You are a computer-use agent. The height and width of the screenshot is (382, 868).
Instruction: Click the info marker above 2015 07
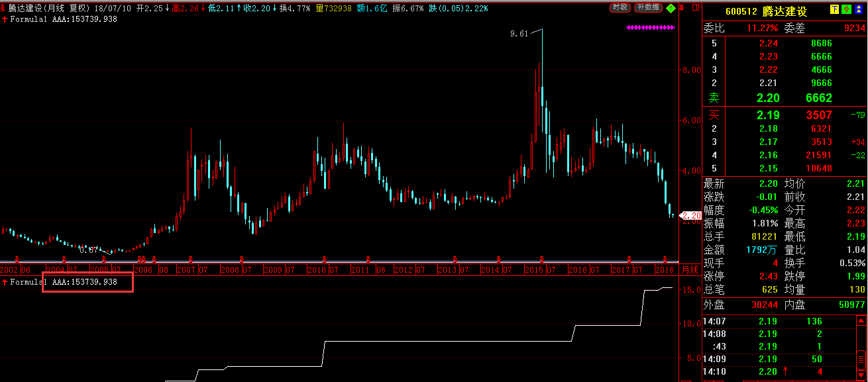(542, 258)
